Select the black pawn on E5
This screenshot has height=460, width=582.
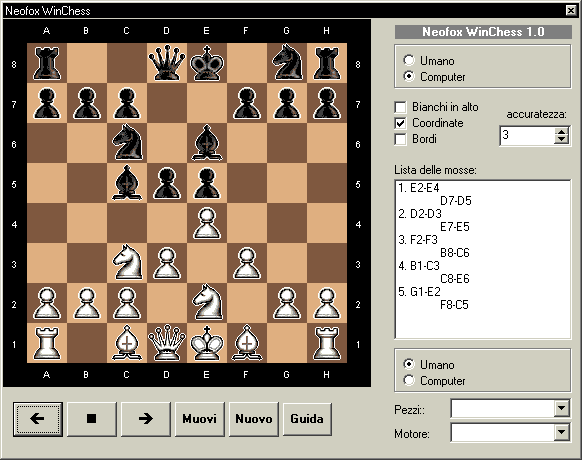[207, 183]
